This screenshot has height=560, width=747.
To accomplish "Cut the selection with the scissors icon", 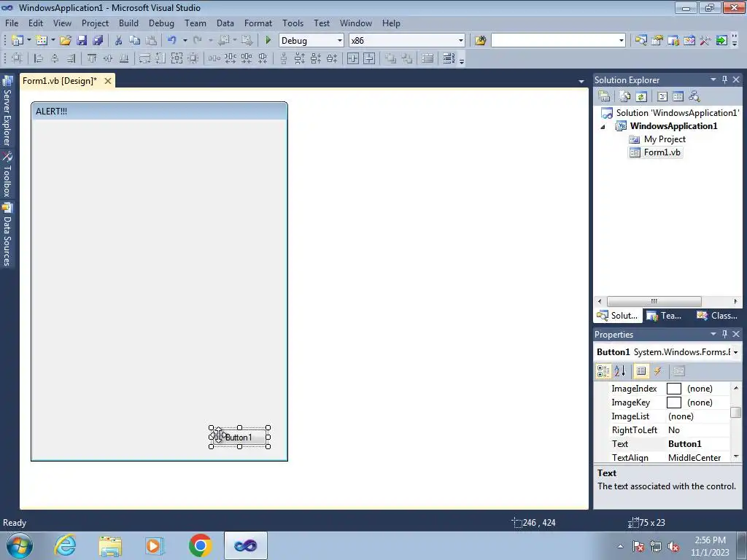I will point(119,41).
